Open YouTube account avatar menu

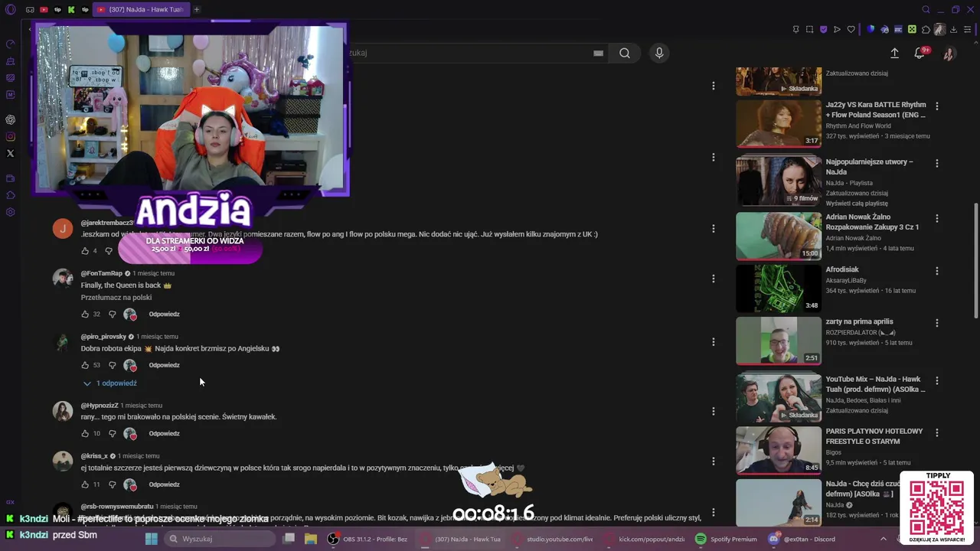[948, 53]
